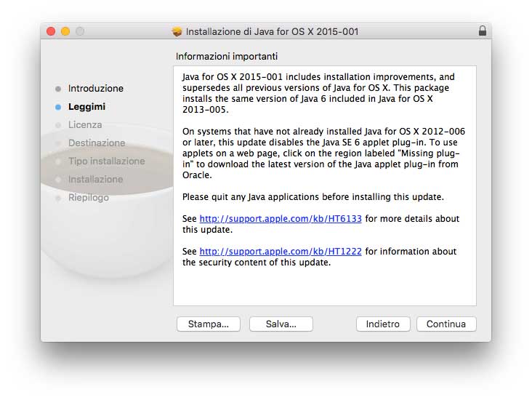Click the Installazione step label
The height and width of the screenshot is (400, 532).
(x=96, y=180)
